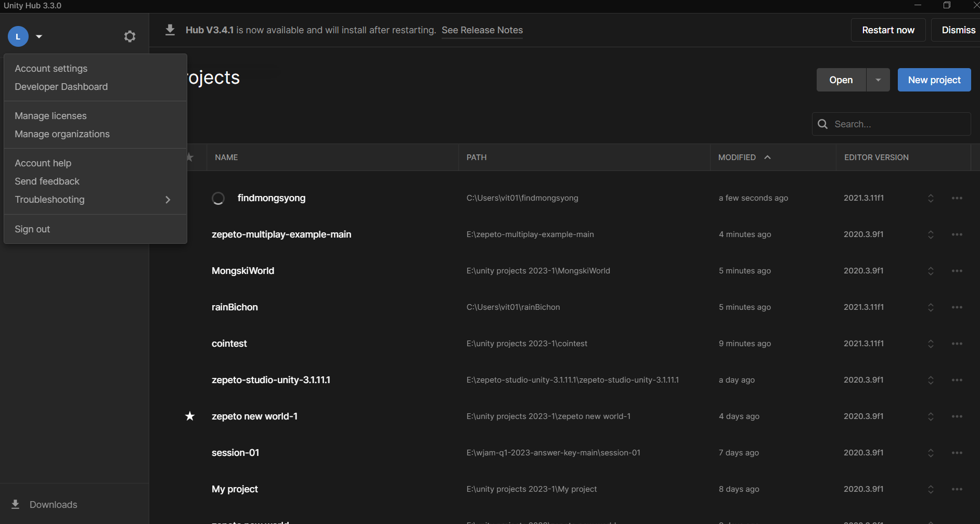Open more options for zepeto-studio-unity-3.1.11.1

coord(957,380)
